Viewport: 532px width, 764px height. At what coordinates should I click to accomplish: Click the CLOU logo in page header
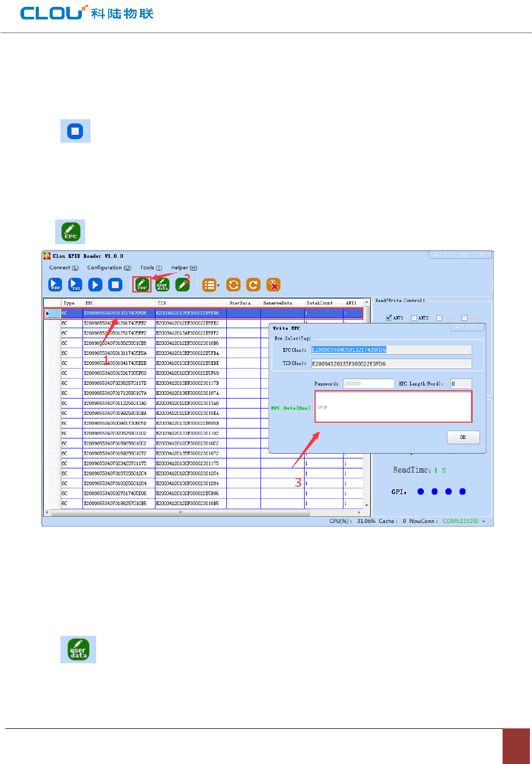tap(87, 13)
